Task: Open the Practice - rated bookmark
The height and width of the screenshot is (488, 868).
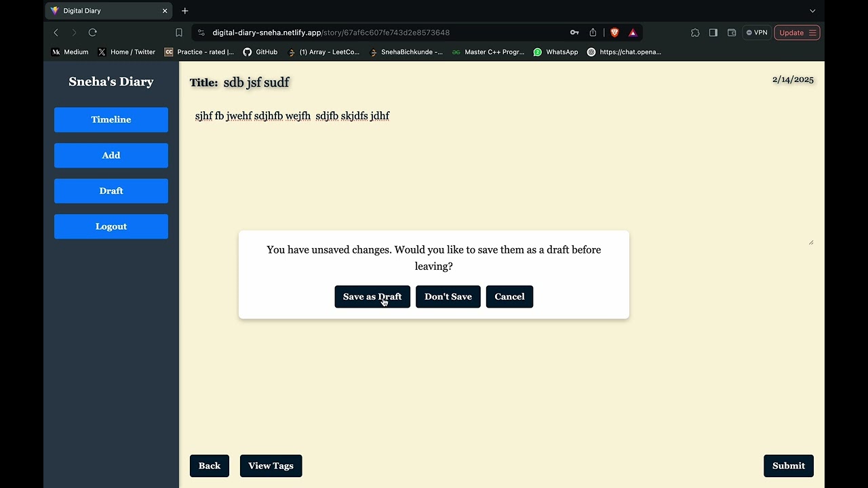Action: click(x=199, y=52)
